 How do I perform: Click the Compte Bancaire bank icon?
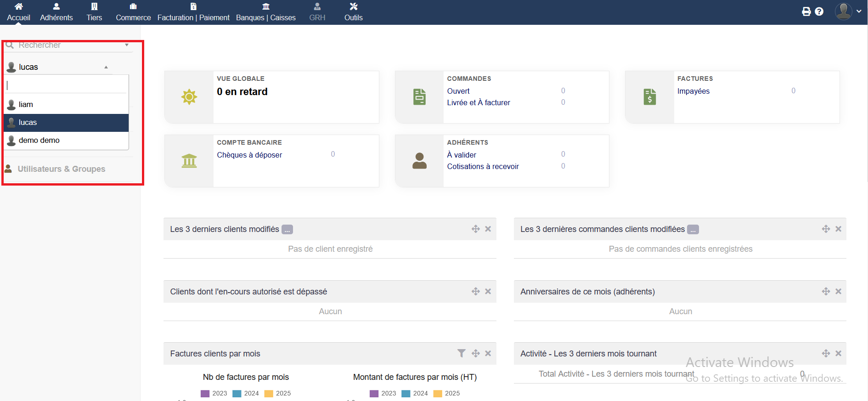[x=189, y=161]
